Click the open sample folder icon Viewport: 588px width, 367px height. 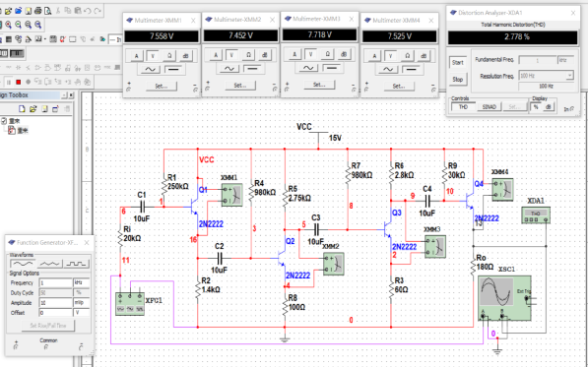click(x=19, y=11)
